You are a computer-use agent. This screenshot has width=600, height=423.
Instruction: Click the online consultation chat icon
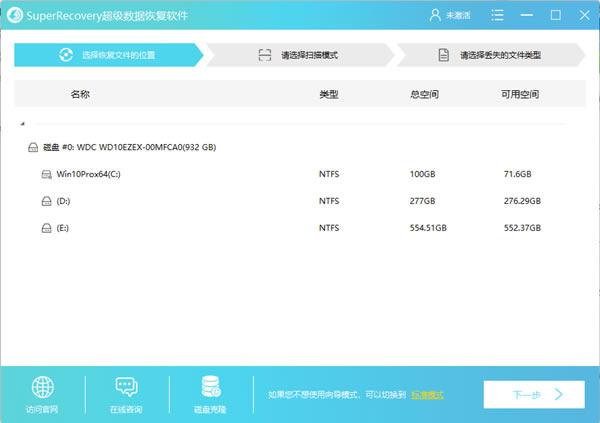(126, 388)
